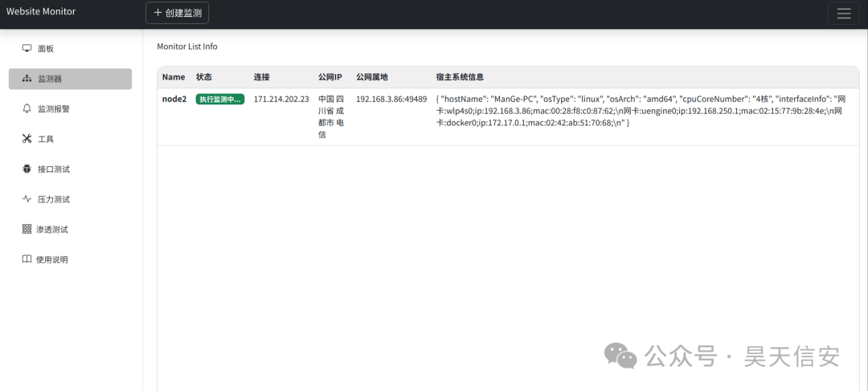Click the bell icon for 监测报警
The height and width of the screenshot is (391, 868).
click(x=27, y=108)
